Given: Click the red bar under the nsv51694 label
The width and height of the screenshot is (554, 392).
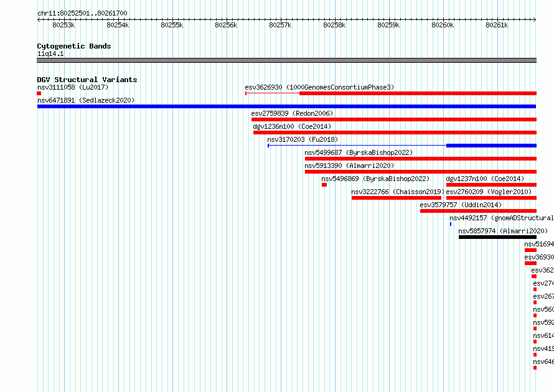Looking at the screenshot, I should click(531, 250).
